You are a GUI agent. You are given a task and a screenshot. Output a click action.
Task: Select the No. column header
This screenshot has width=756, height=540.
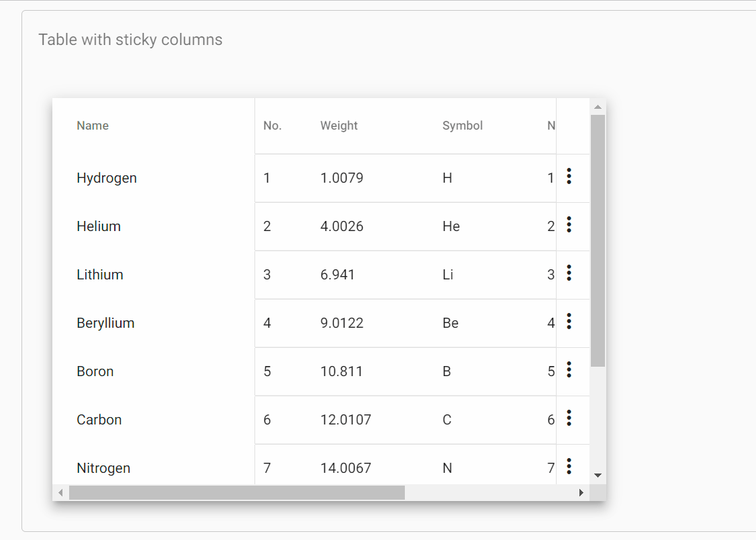[x=273, y=125]
